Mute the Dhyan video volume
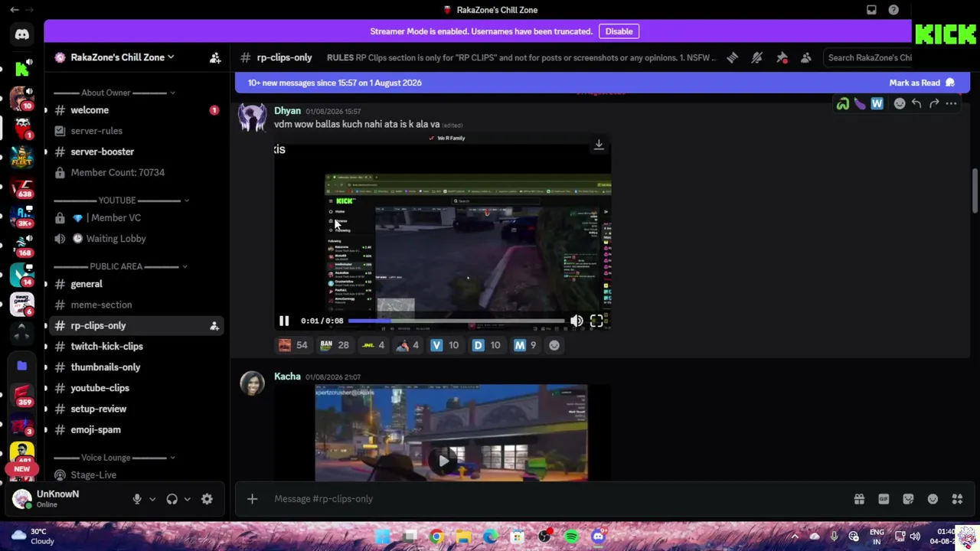The width and height of the screenshot is (980, 551). 577,321
